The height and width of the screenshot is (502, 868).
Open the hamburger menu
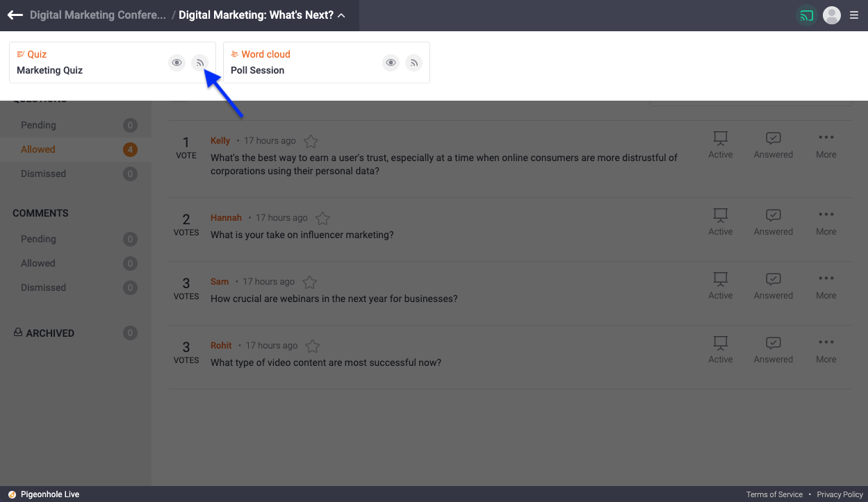coord(854,15)
